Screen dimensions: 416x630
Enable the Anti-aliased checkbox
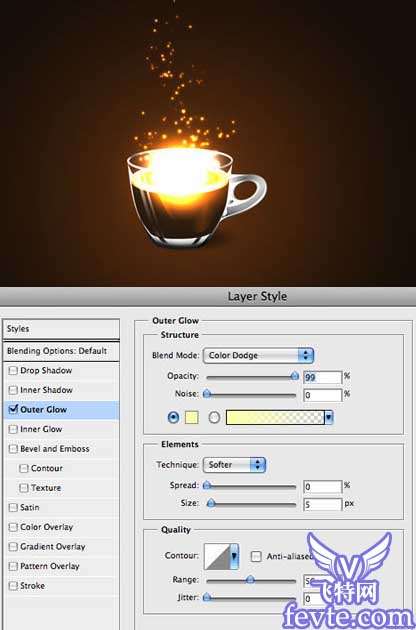256,556
